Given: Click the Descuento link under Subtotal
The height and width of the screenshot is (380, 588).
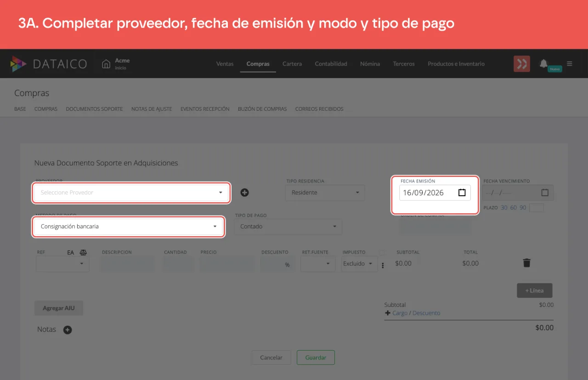Looking at the screenshot, I should (426, 313).
